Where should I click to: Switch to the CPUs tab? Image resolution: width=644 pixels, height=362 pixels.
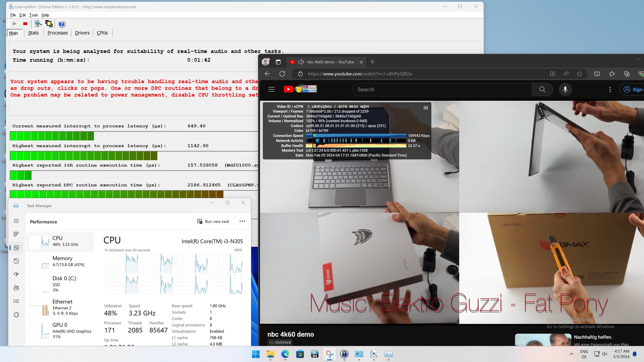102,33
